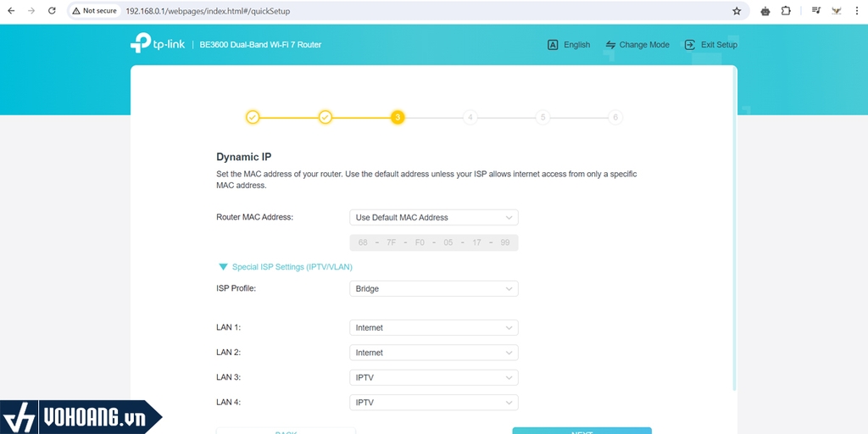Click the greyed MAC address field
The width and height of the screenshot is (868, 434).
pos(434,242)
